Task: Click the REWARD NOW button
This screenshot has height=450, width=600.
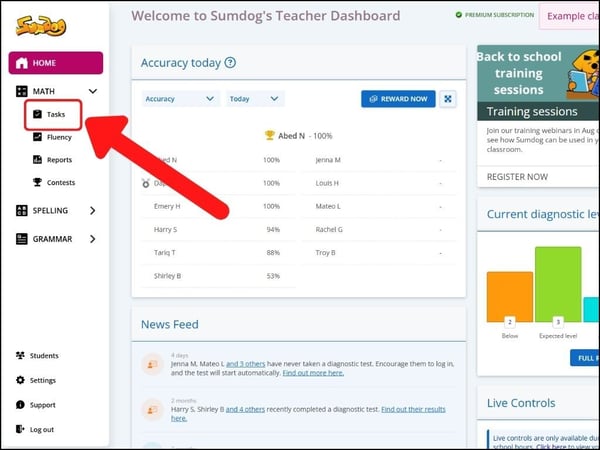Action: click(398, 99)
